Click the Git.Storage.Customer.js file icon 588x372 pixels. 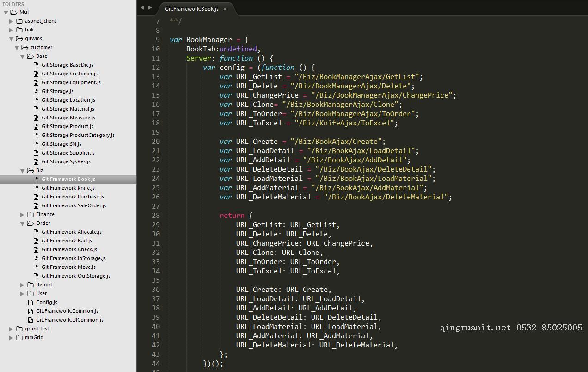click(x=36, y=74)
